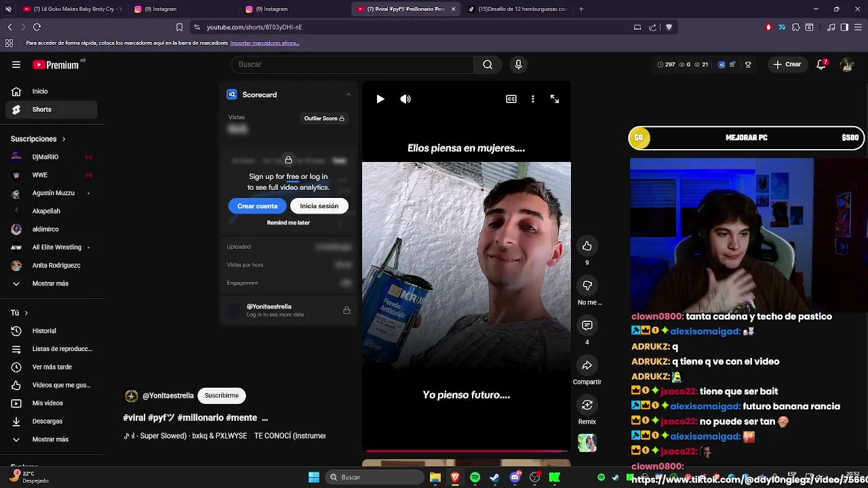Image resolution: width=868 pixels, height=488 pixels.
Task: Open the Brave Shields lion icon
Action: pyautogui.click(x=669, y=27)
